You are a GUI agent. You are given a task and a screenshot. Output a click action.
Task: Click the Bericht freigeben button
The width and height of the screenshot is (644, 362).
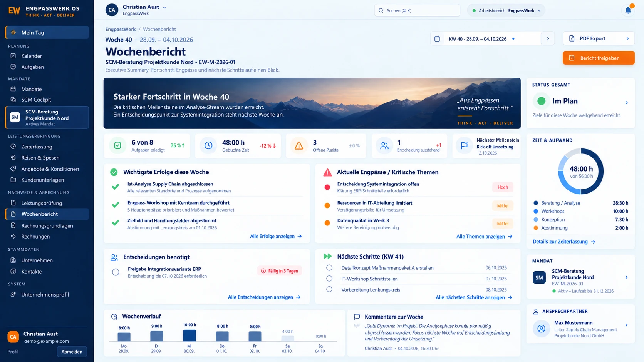pos(599,58)
